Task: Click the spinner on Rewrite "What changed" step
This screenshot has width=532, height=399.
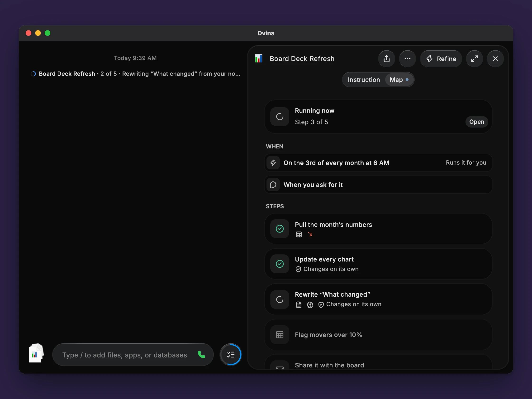Action: click(280, 299)
